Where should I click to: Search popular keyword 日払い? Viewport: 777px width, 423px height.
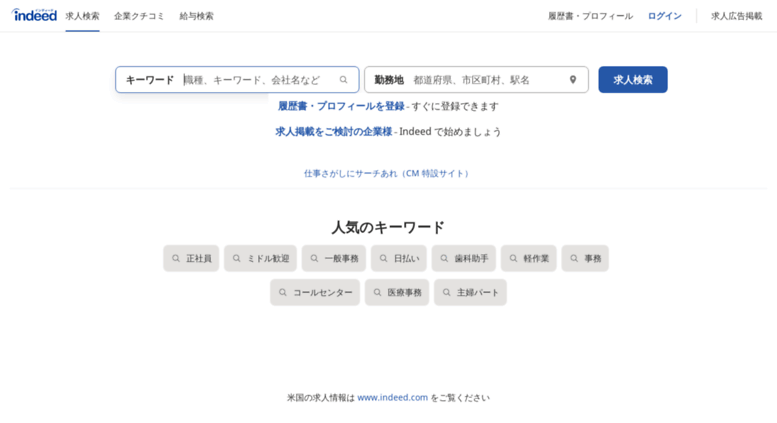click(398, 258)
